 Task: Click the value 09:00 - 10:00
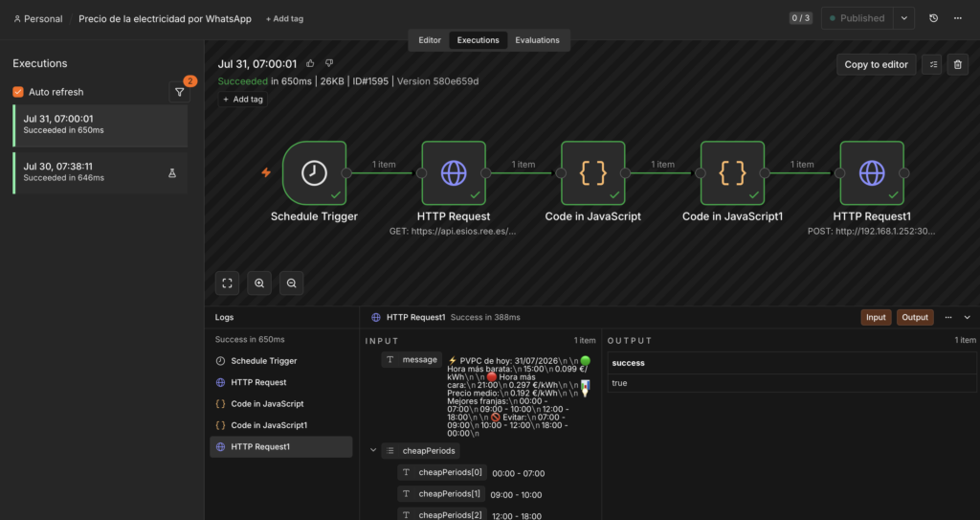point(516,495)
